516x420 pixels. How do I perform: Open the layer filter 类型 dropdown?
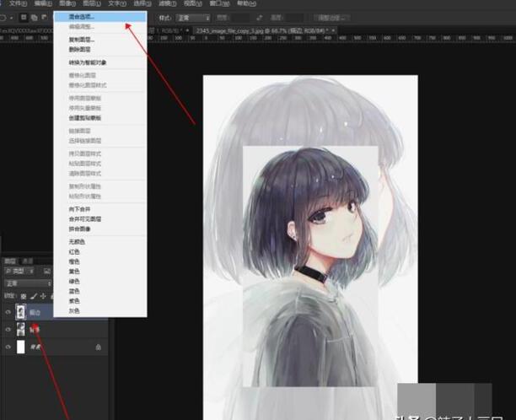click(x=19, y=272)
